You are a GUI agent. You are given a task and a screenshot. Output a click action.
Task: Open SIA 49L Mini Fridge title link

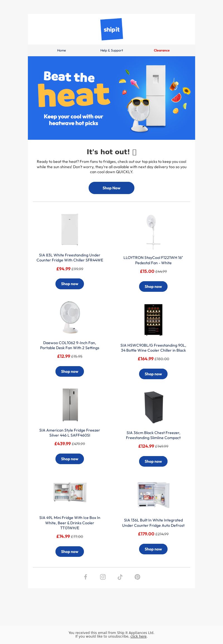point(70,523)
